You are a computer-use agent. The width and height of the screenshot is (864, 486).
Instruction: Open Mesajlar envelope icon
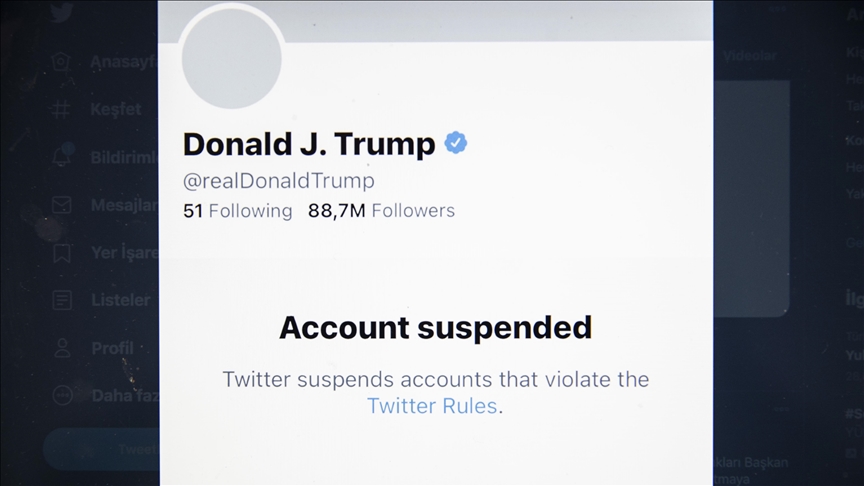tap(62, 205)
